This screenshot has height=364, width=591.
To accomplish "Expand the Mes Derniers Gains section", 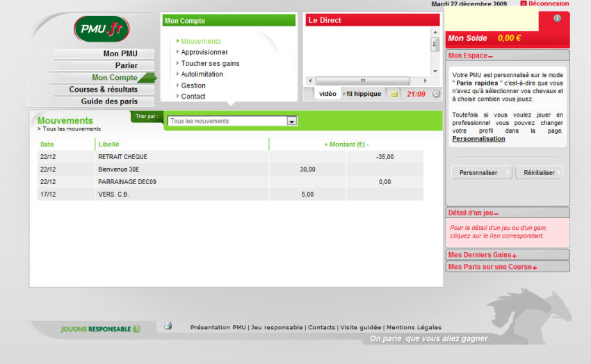I will pyautogui.click(x=514, y=256).
